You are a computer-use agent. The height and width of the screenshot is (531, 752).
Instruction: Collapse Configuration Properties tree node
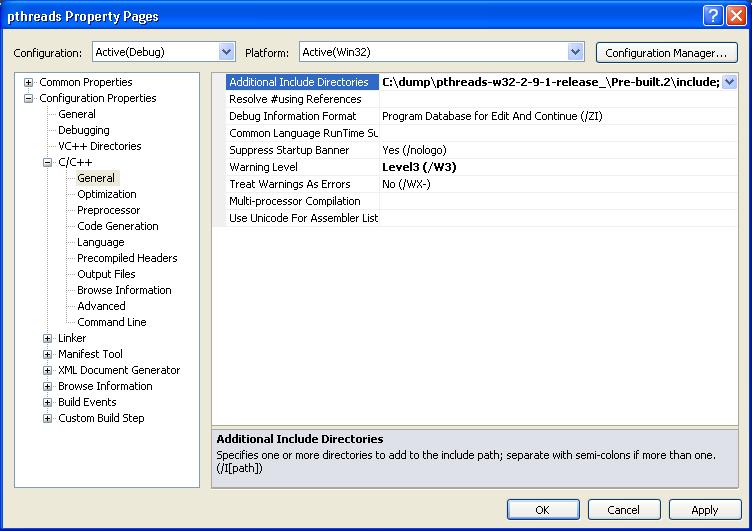pyautogui.click(x=28, y=98)
